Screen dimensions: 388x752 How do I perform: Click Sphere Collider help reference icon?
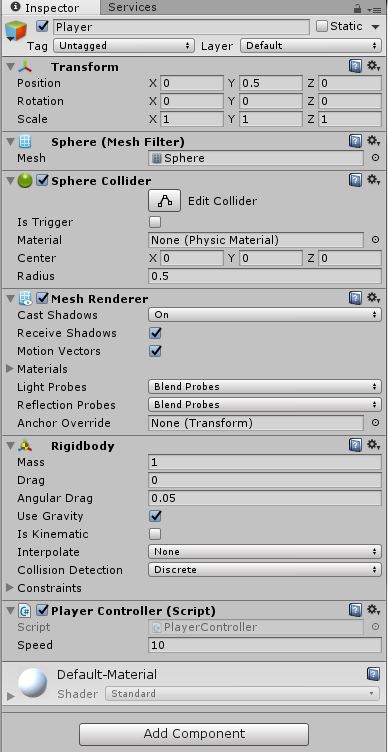[x=355, y=180]
